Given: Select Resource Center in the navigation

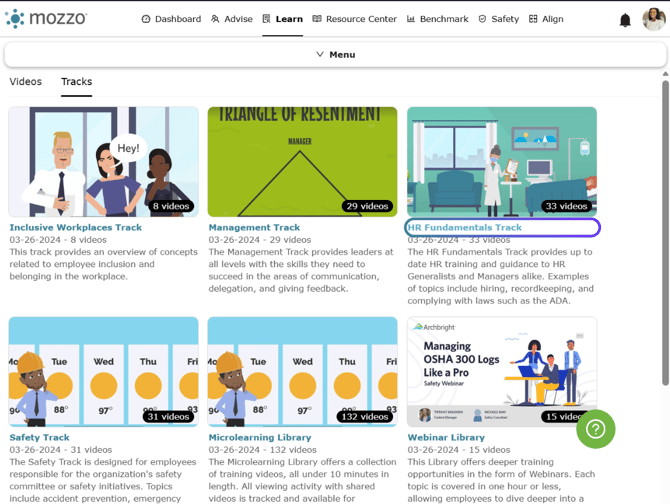Looking at the screenshot, I should coord(355,19).
